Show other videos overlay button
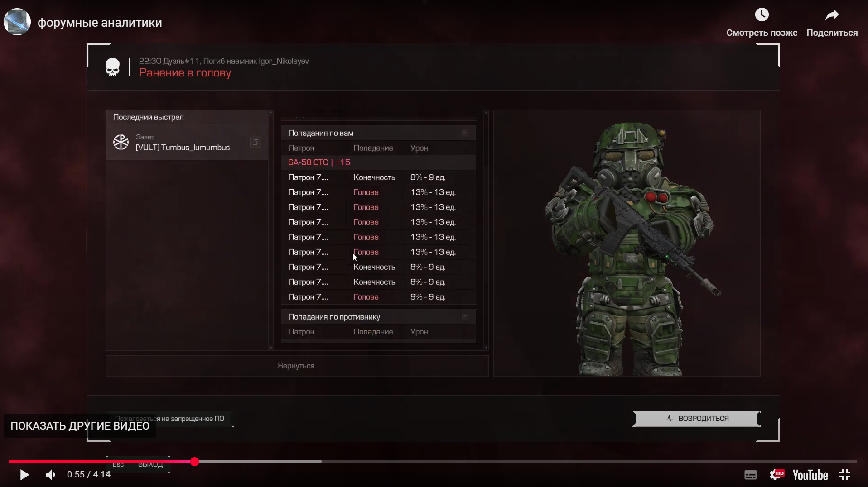The image size is (868, 487). point(80,426)
